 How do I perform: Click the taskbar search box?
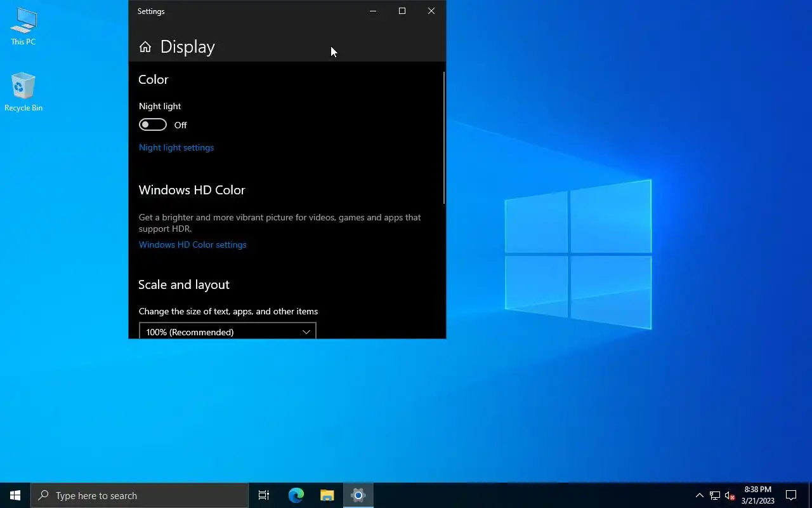[x=140, y=495]
